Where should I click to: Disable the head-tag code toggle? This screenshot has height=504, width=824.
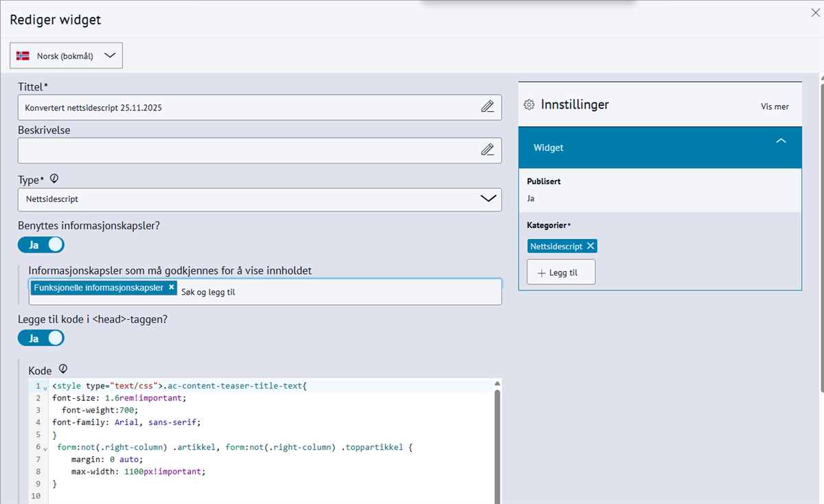(x=41, y=338)
